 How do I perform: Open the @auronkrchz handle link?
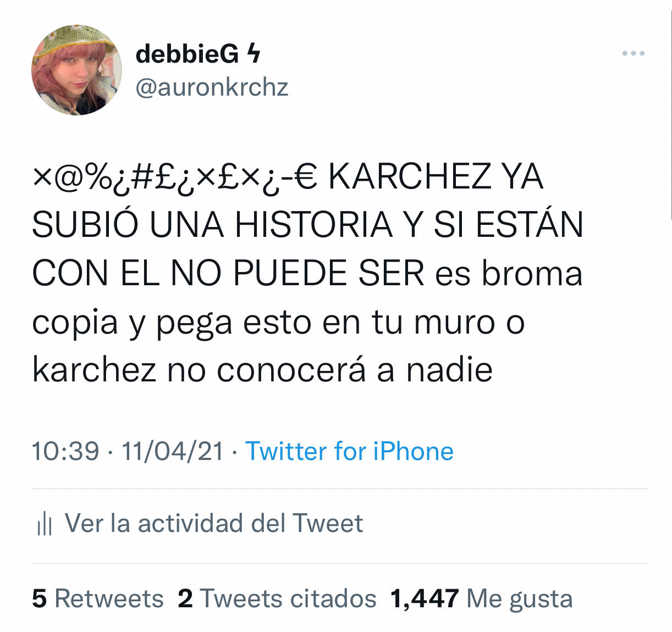click(212, 87)
